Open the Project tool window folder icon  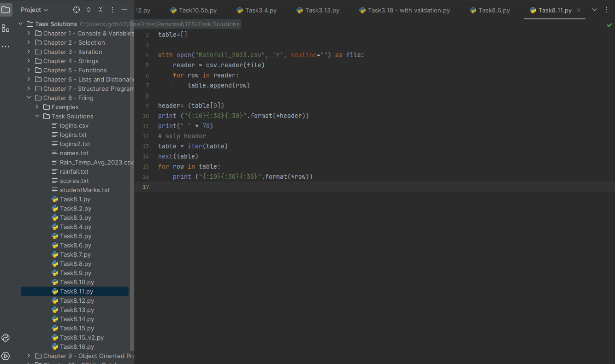coord(6,10)
